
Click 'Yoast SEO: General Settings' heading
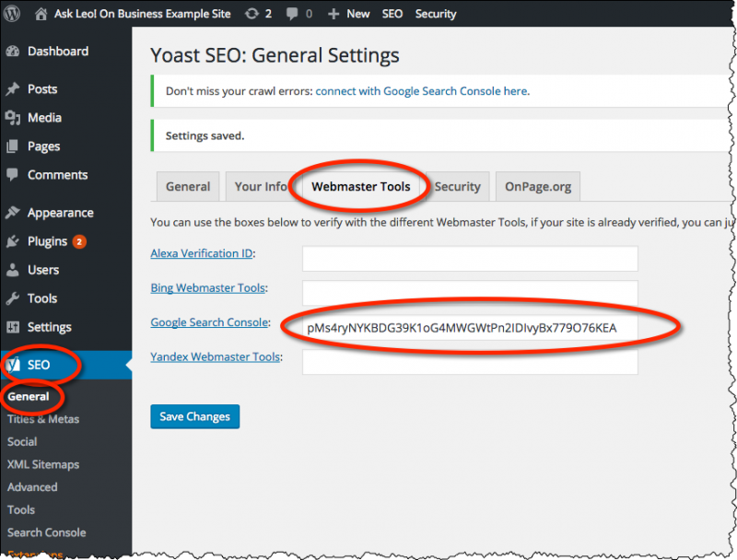[x=275, y=55]
